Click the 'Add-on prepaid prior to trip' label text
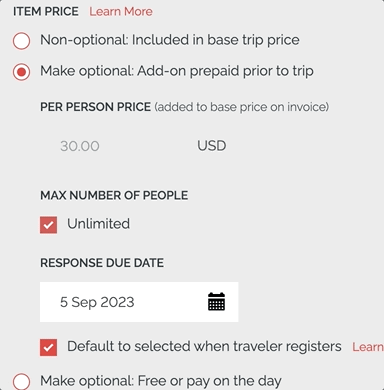384x390 pixels. 225,71
